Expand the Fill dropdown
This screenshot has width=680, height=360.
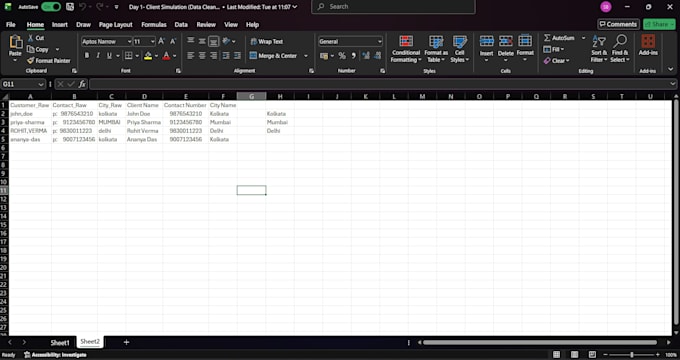(562, 49)
